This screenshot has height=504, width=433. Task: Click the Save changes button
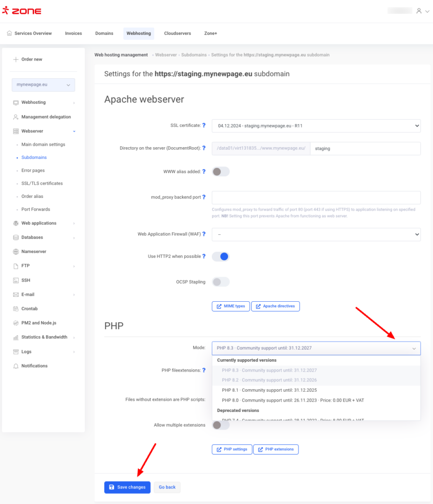(127, 487)
